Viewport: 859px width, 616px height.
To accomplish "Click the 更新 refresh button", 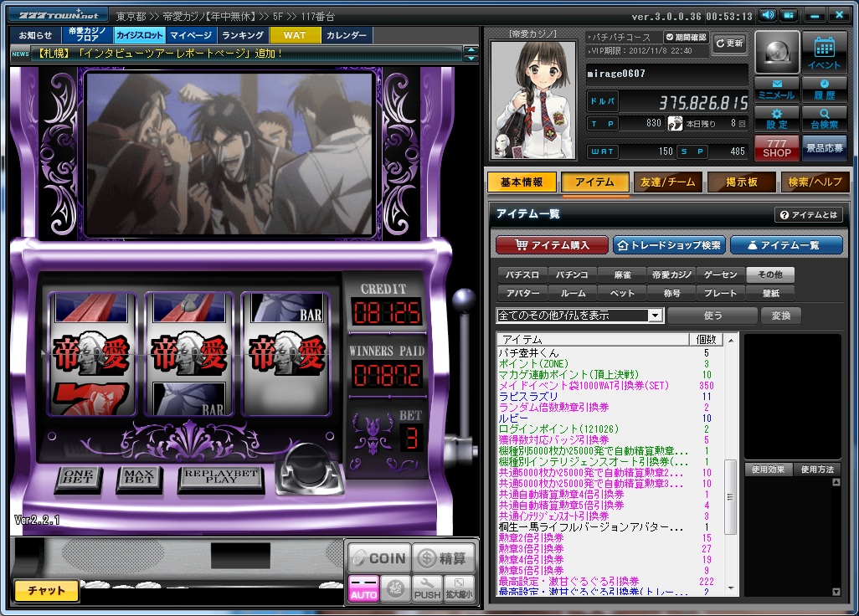I will 730,43.
